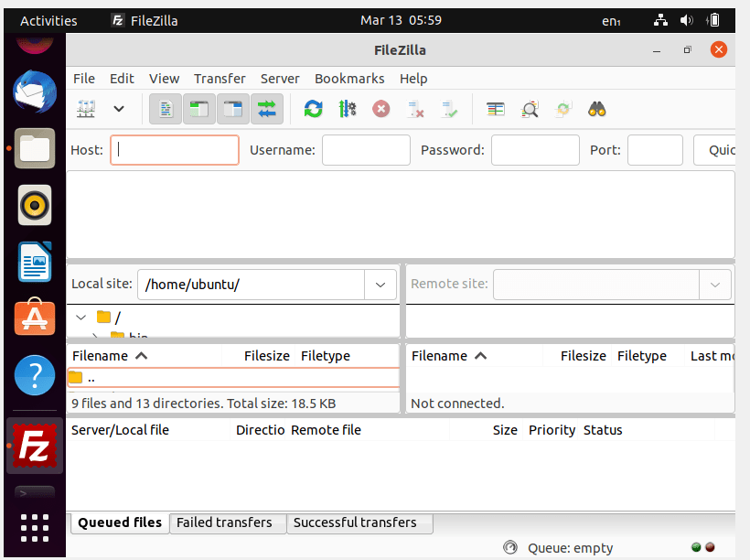
Task: Toggle processing of the transfer queue
Action: pyautogui.click(x=348, y=109)
